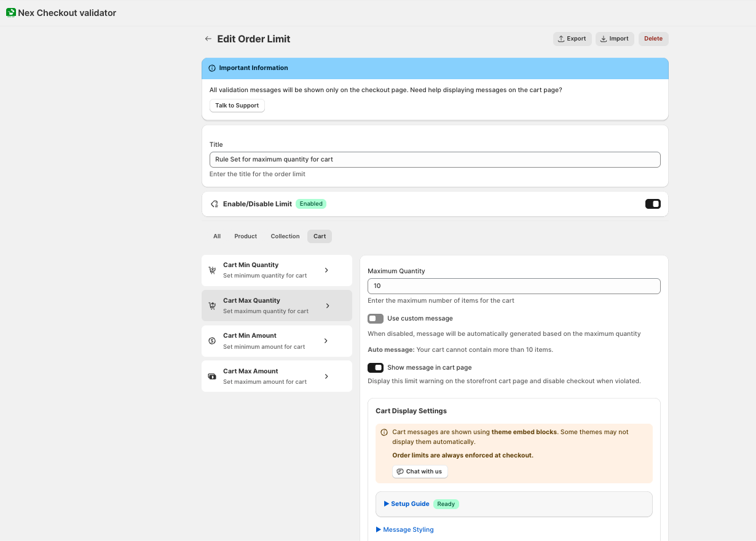Disable Show message in cart page toggle
This screenshot has height=541, width=756.
pyautogui.click(x=376, y=368)
